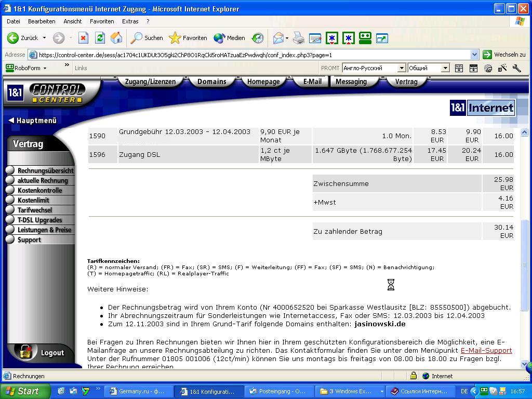Switch to the Germany.ru taskbar window

pyautogui.click(x=139, y=391)
